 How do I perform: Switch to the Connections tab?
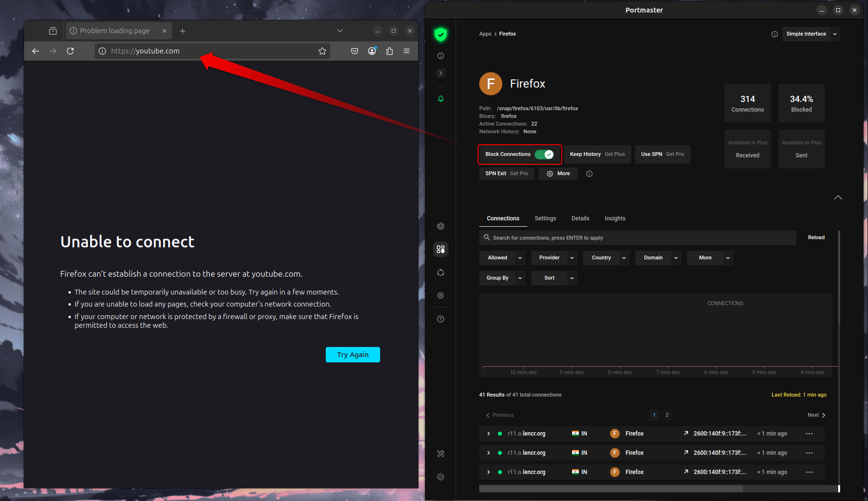coord(503,218)
